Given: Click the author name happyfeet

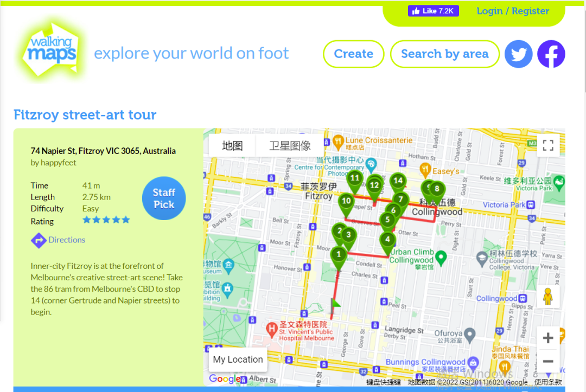Looking at the screenshot, I should point(58,163).
